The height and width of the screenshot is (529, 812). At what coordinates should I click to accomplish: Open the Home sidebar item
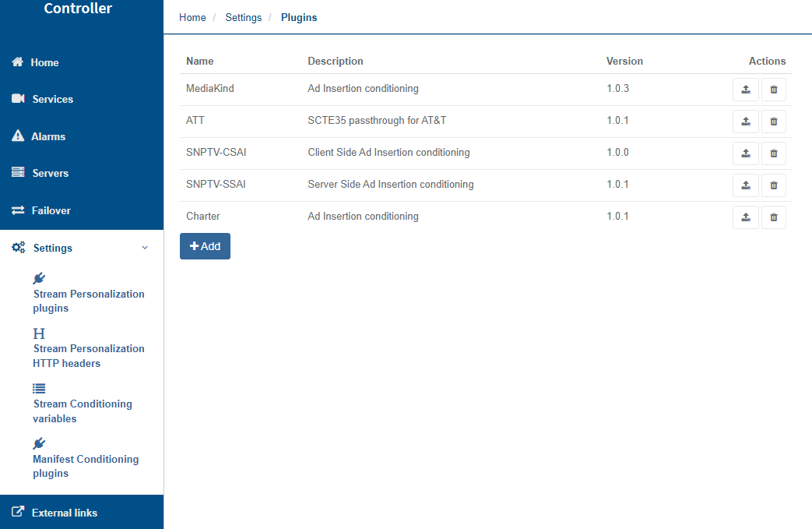pos(44,62)
